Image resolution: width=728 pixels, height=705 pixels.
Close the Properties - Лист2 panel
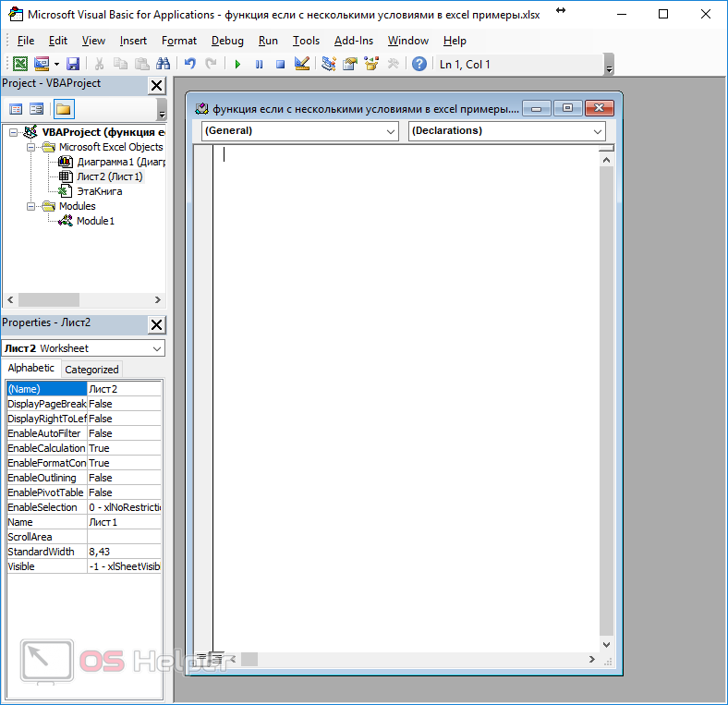pyautogui.click(x=156, y=324)
